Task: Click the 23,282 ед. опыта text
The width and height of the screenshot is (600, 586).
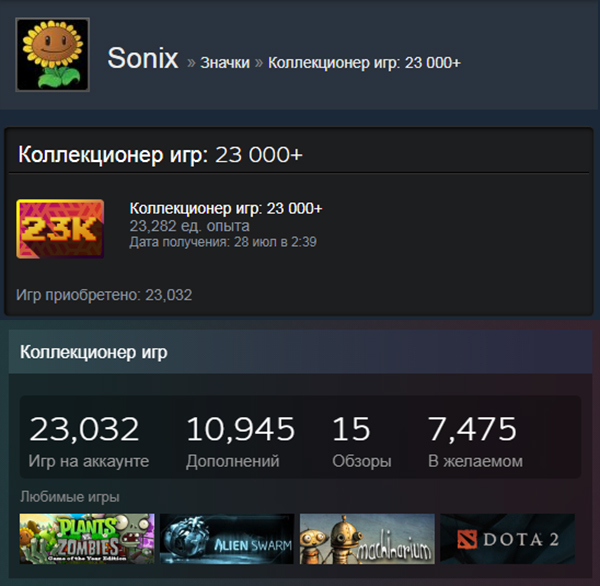Action: (189, 226)
